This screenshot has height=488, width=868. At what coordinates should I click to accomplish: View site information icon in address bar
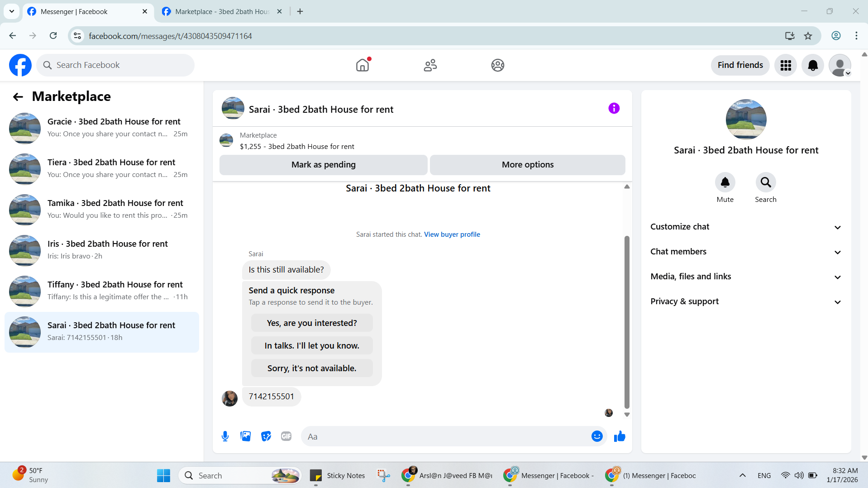click(x=77, y=36)
